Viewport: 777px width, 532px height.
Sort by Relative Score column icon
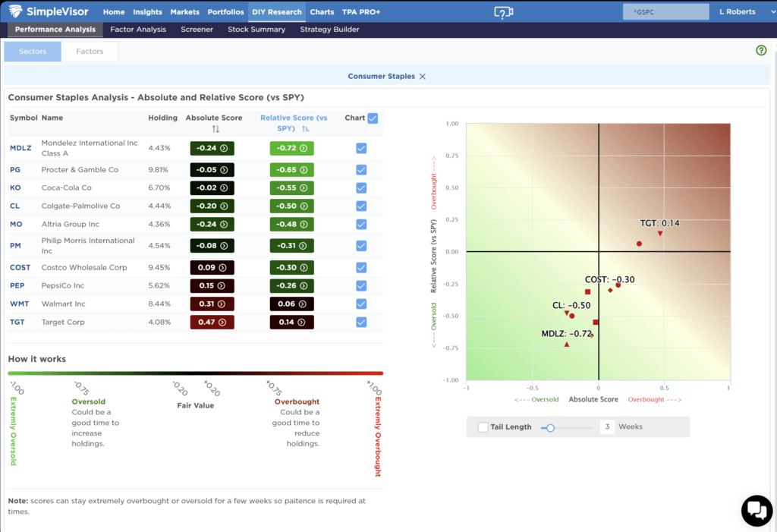click(306, 130)
